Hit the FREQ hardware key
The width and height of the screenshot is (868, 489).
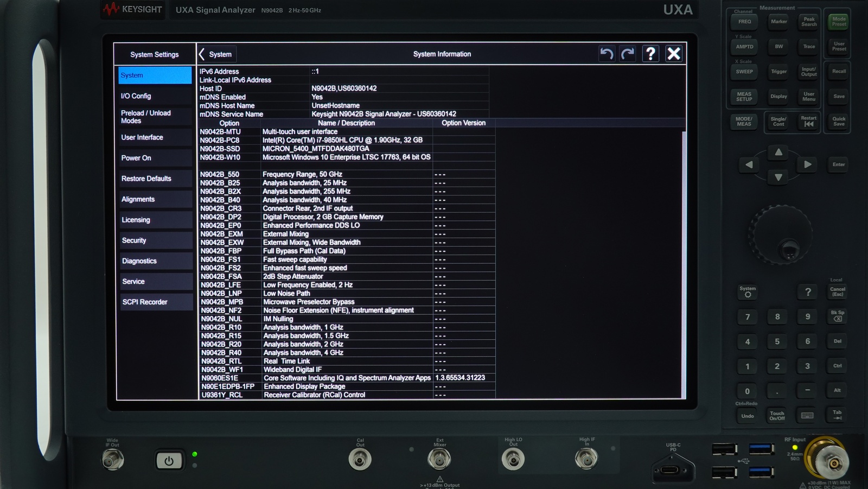pos(744,22)
